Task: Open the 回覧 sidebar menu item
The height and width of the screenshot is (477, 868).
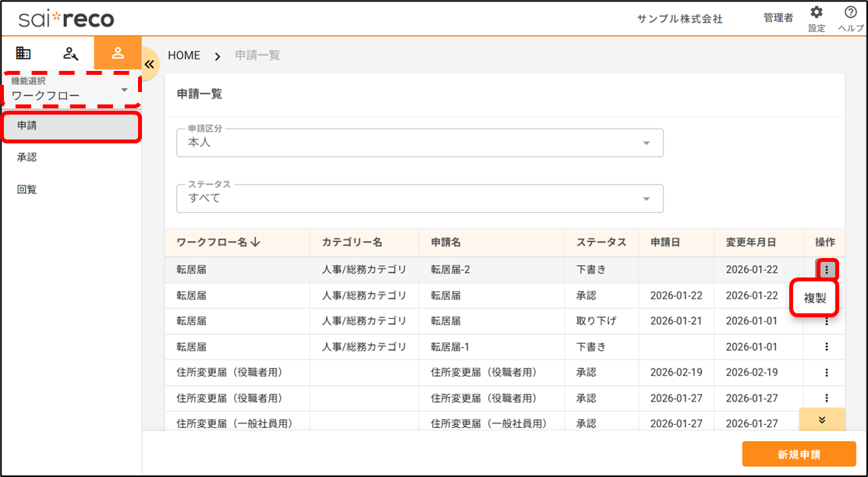Action: (27, 189)
